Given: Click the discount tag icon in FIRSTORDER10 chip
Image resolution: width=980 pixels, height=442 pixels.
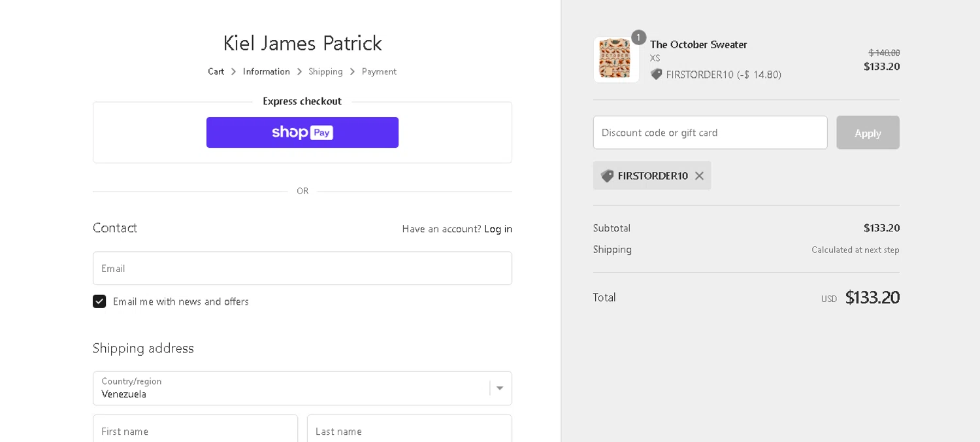Looking at the screenshot, I should (x=607, y=176).
